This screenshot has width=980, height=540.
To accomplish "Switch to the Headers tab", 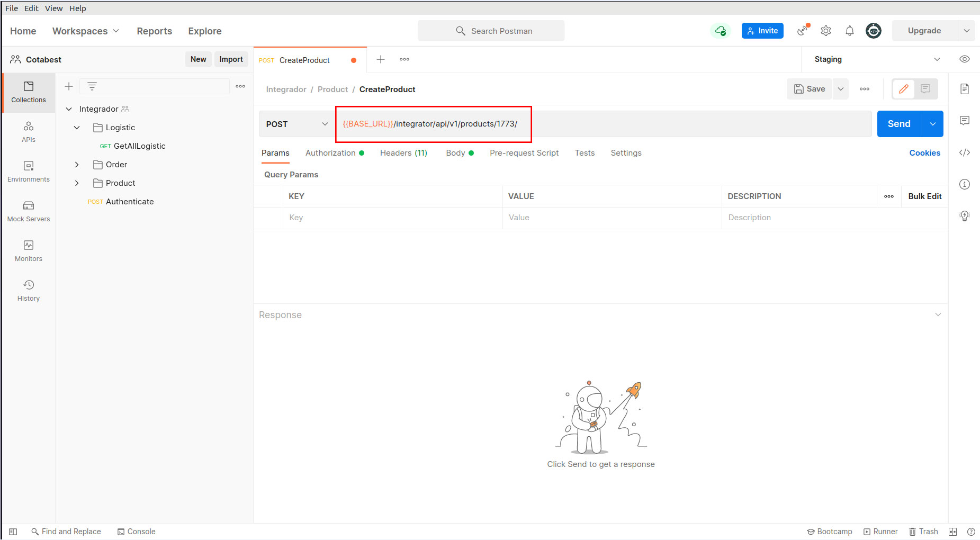I will [x=403, y=153].
